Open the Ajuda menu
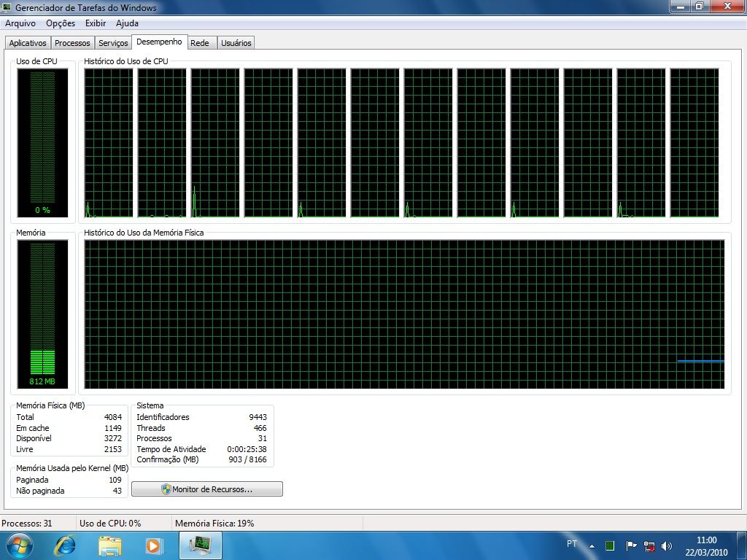The height and width of the screenshot is (560, 747). point(127,23)
